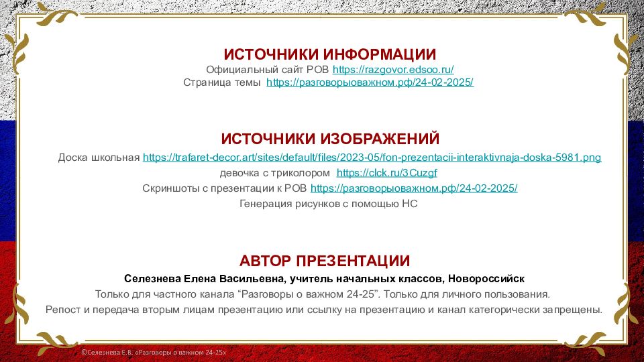Open the Скриншоты с презентации link разговорыоважном.рф
Viewport: 644px width, 362px height.
[x=414, y=188]
